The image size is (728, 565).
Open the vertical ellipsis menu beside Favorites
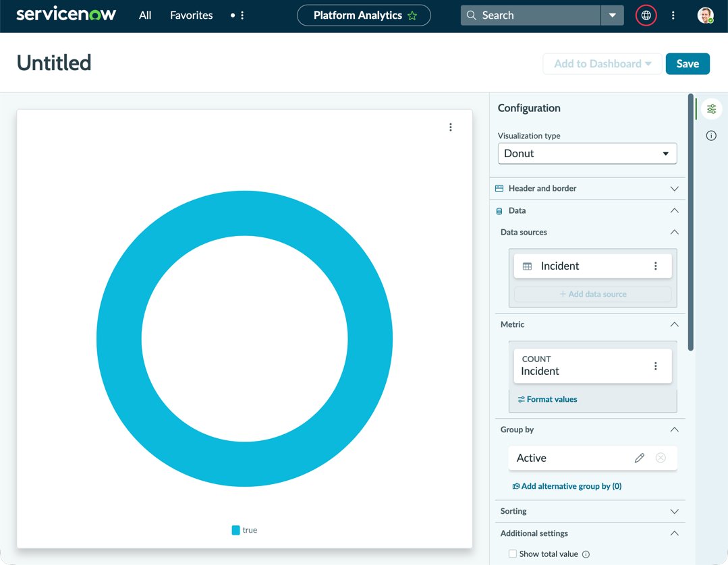[x=242, y=16]
